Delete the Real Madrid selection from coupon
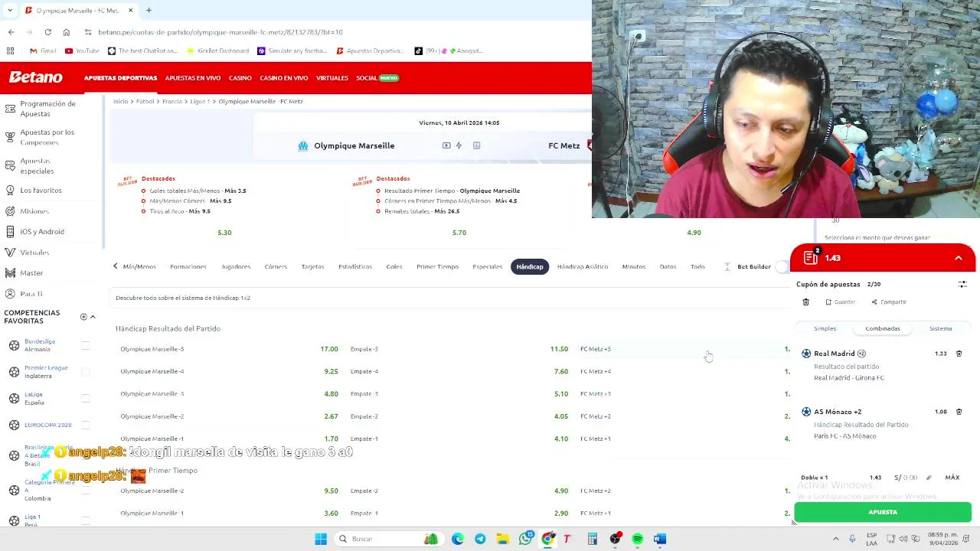980x551 pixels. pyautogui.click(x=959, y=354)
